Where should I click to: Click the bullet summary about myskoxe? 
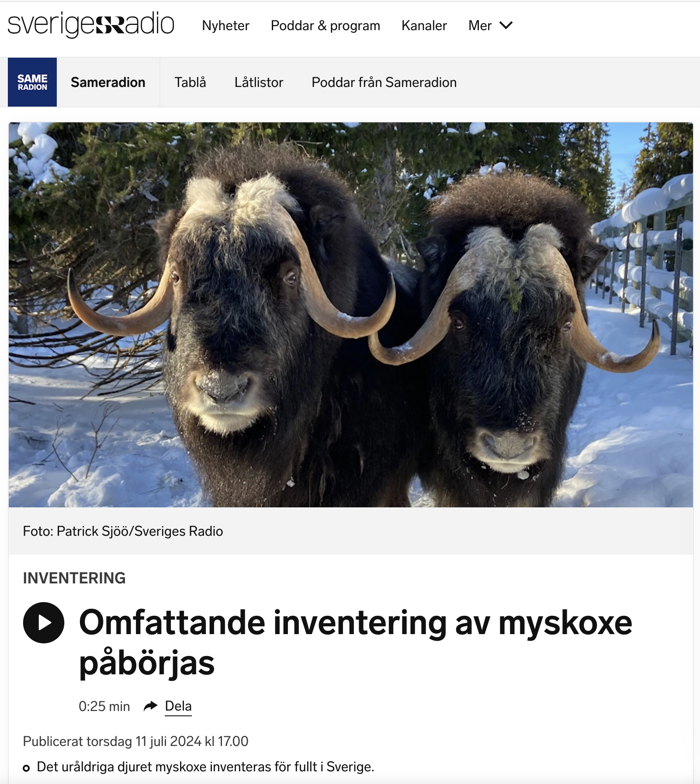pyautogui.click(x=205, y=767)
